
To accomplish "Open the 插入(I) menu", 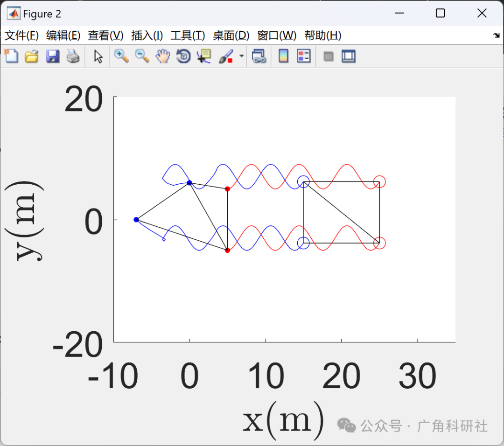I will click(147, 35).
